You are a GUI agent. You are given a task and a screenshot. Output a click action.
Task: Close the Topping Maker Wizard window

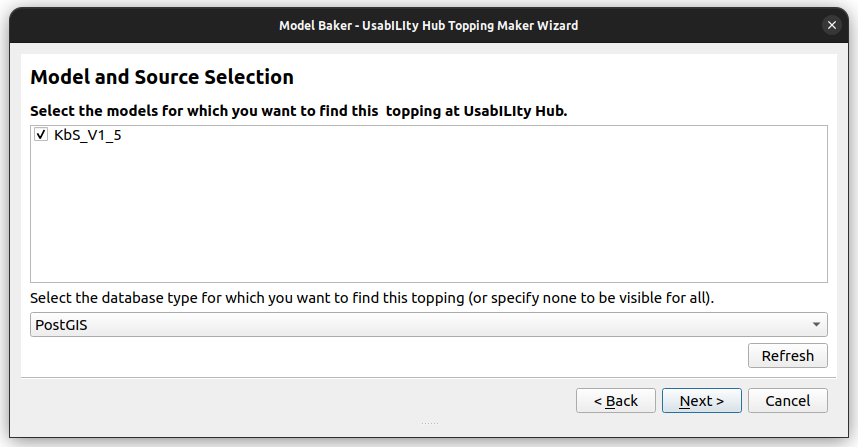click(x=831, y=25)
